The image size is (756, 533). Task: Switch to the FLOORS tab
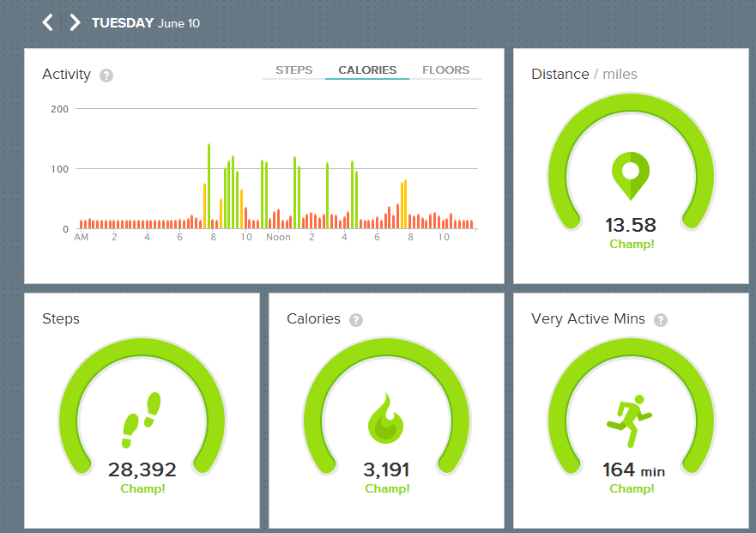coord(446,70)
